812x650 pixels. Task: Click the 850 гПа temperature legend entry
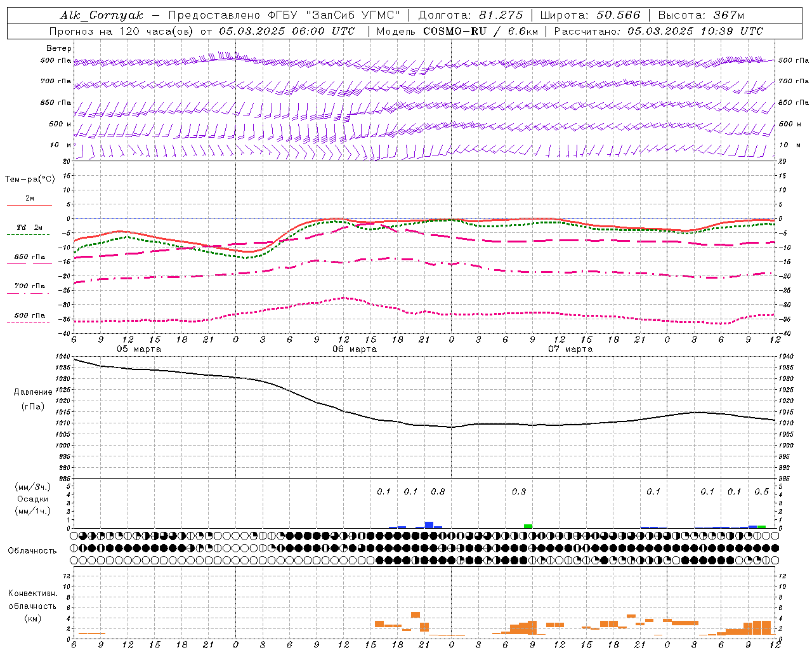pos(30,257)
